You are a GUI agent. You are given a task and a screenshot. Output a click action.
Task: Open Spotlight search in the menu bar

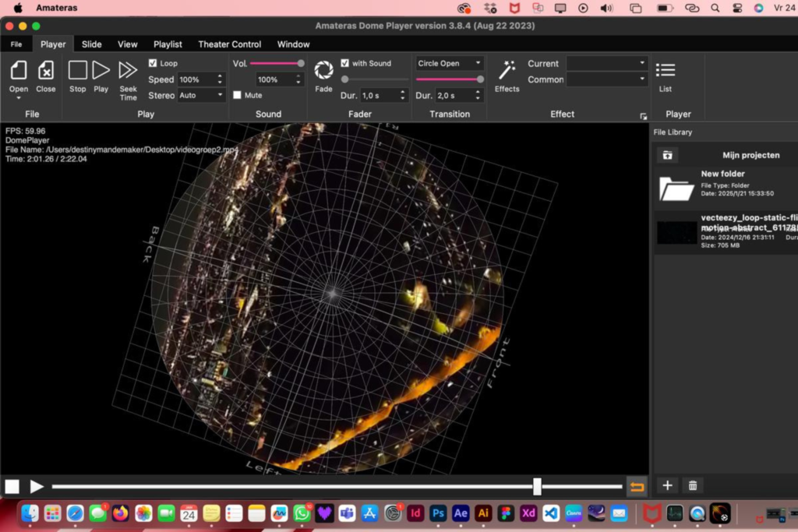tap(715, 8)
